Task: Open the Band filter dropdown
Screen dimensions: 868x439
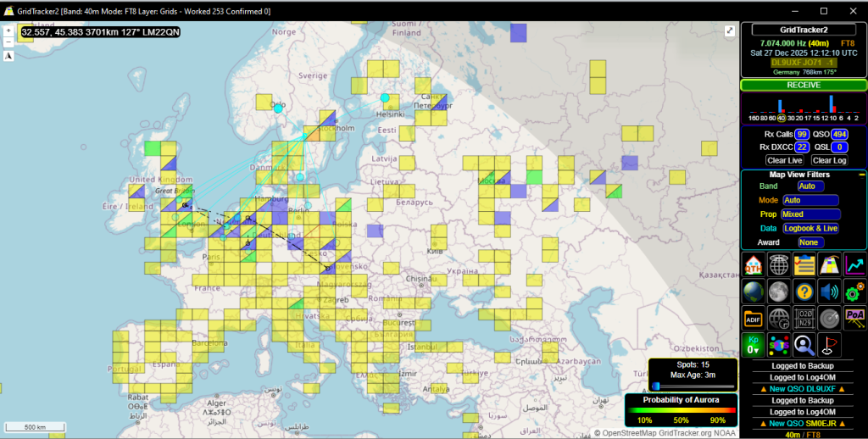Action: point(810,186)
